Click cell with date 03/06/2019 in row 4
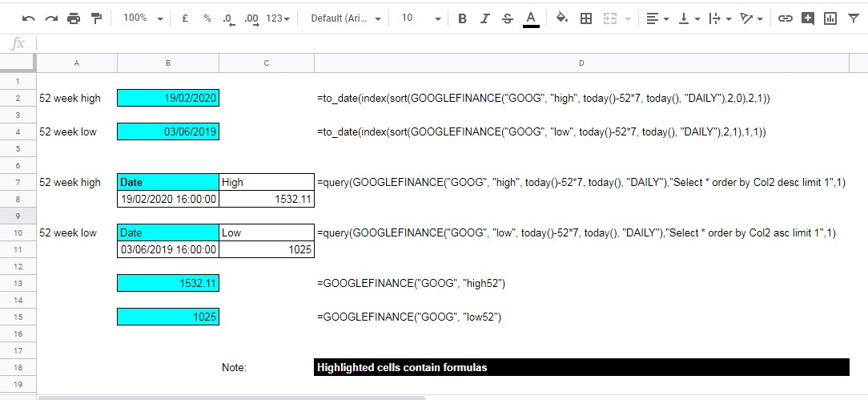Viewport: 868px width, 400px height. pyautogui.click(x=167, y=131)
